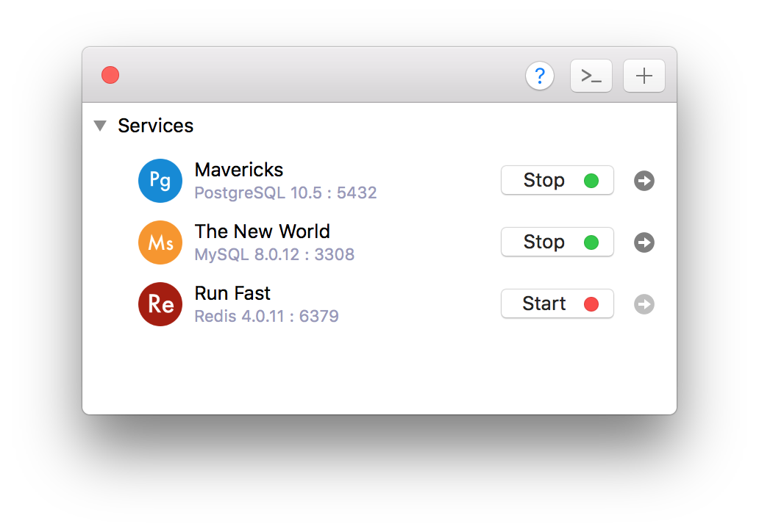Click the MySQL icon for The New World
Image resolution: width=759 pixels, height=532 pixels.
pyautogui.click(x=160, y=242)
